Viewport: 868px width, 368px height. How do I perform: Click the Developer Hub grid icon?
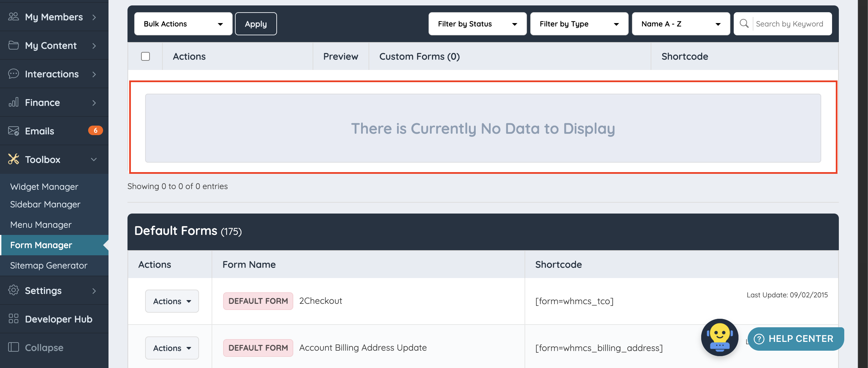[14, 319]
